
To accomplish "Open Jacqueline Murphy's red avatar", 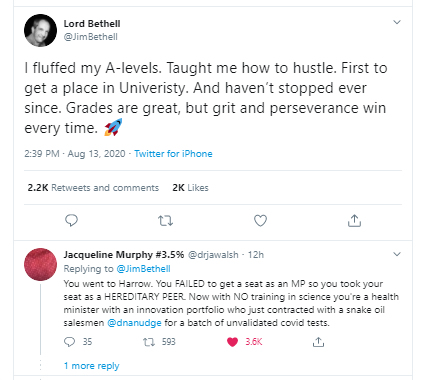I will pyautogui.click(x=40, y=264).
